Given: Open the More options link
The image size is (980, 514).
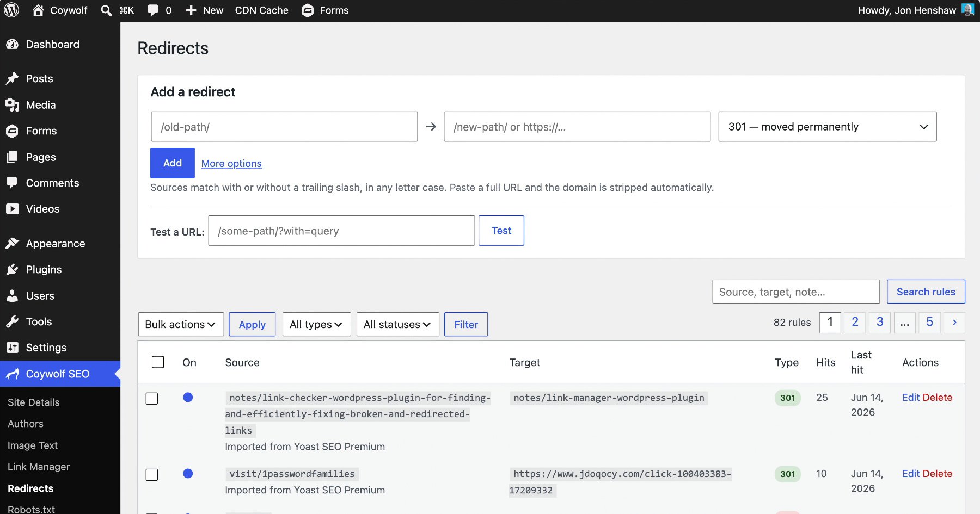Looking at the screenshot, I should pos(231,164).
